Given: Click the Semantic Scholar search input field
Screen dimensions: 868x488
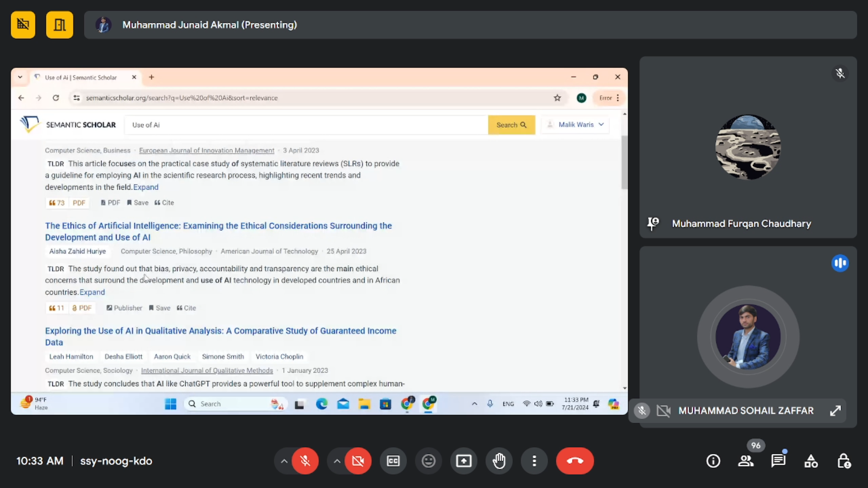Looking at the screenshot, I should point(306,125).
